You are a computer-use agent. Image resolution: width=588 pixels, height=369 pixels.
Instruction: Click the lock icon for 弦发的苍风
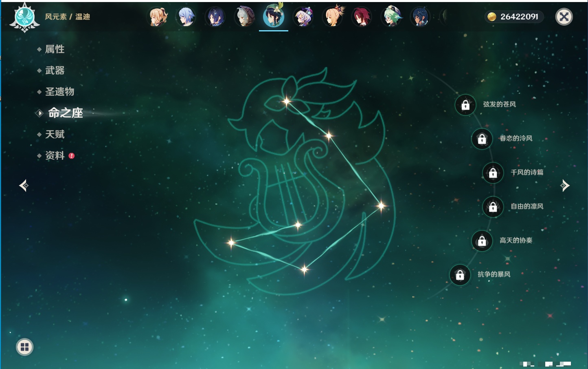465,105
